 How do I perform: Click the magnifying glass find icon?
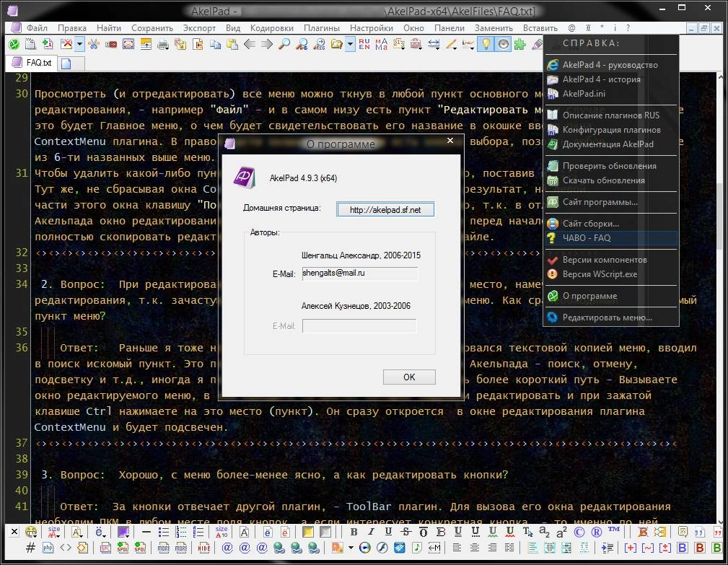(284, 44)
